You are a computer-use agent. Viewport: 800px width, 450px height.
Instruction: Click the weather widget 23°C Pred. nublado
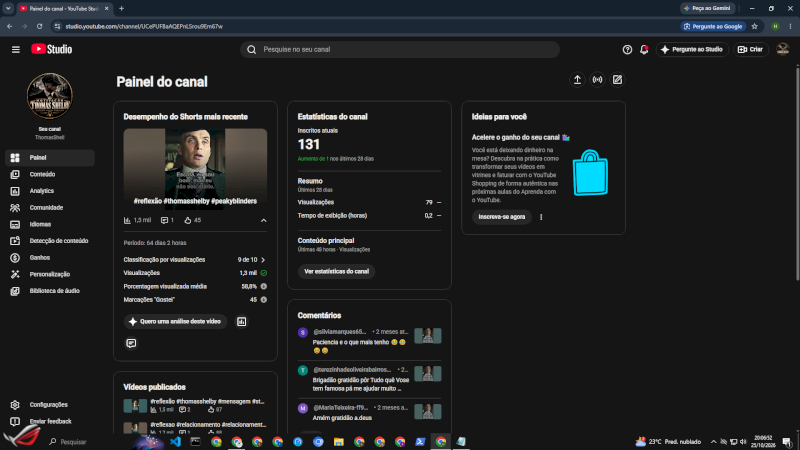(x=668, y=442)
